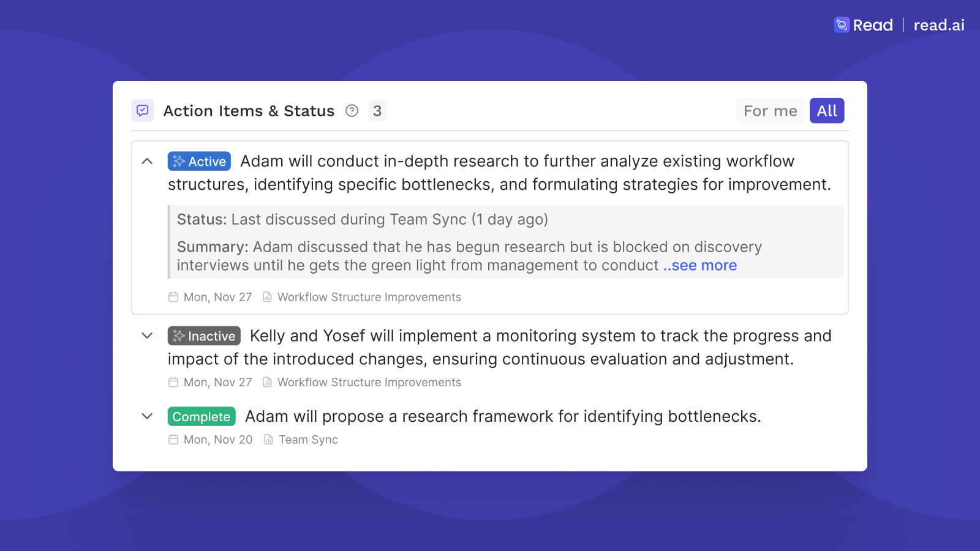Click the Summary: Adam discussed text
This screenshot has height=551, width=980.
point(470,256)
